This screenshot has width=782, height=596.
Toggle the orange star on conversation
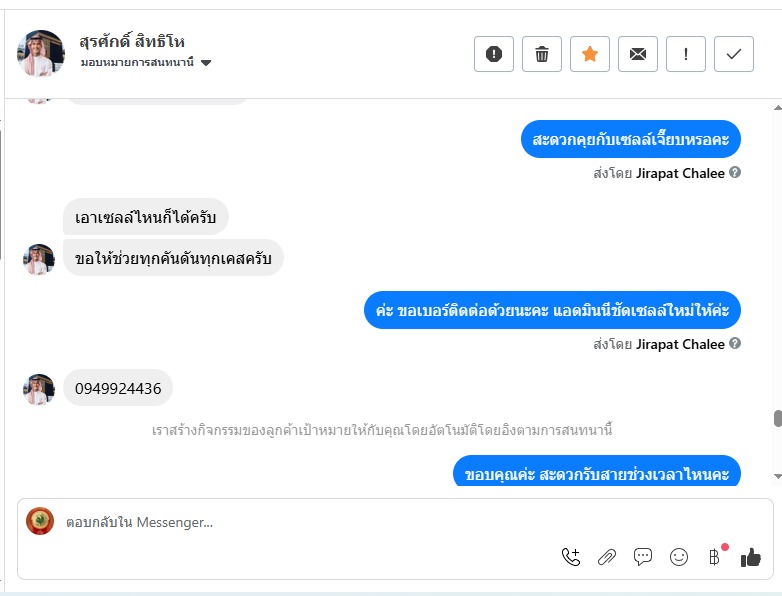pyautogui.click(x=590, y=54)
